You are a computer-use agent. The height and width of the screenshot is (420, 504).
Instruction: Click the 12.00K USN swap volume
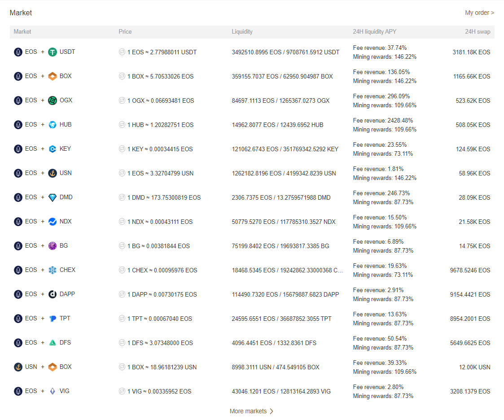[474, 367]
